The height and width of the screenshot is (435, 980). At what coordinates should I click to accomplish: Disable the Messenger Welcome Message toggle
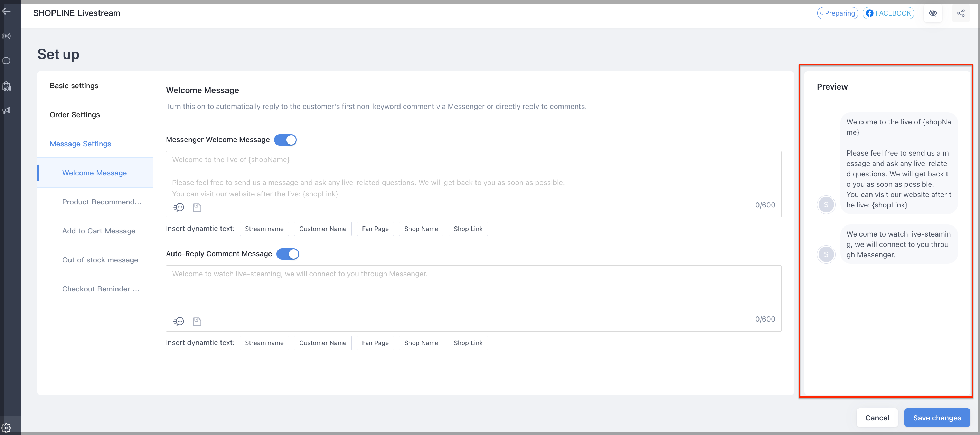click(x=285, y=140)
